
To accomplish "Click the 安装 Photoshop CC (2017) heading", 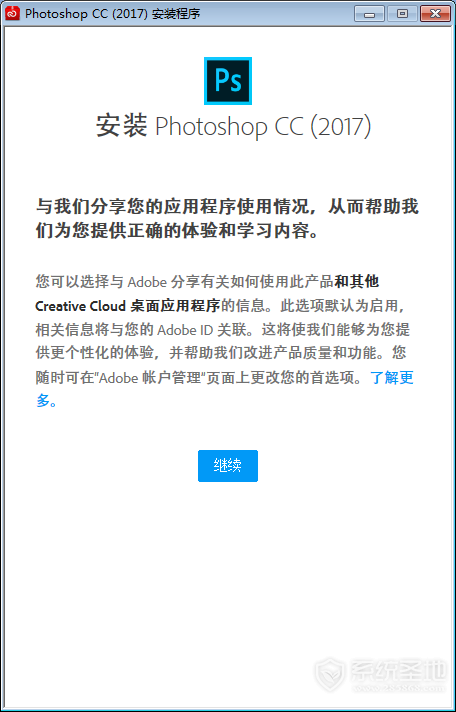I will (x=233, y=126).
